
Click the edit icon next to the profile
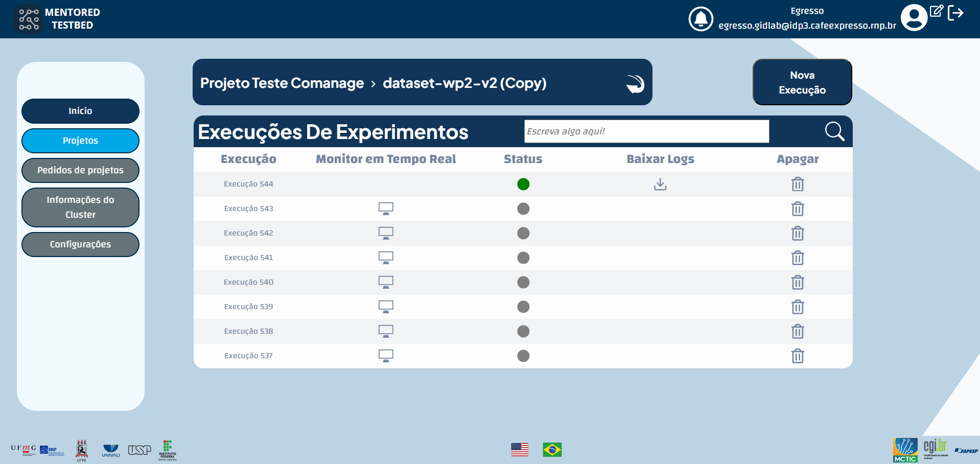tap(936, 11)
